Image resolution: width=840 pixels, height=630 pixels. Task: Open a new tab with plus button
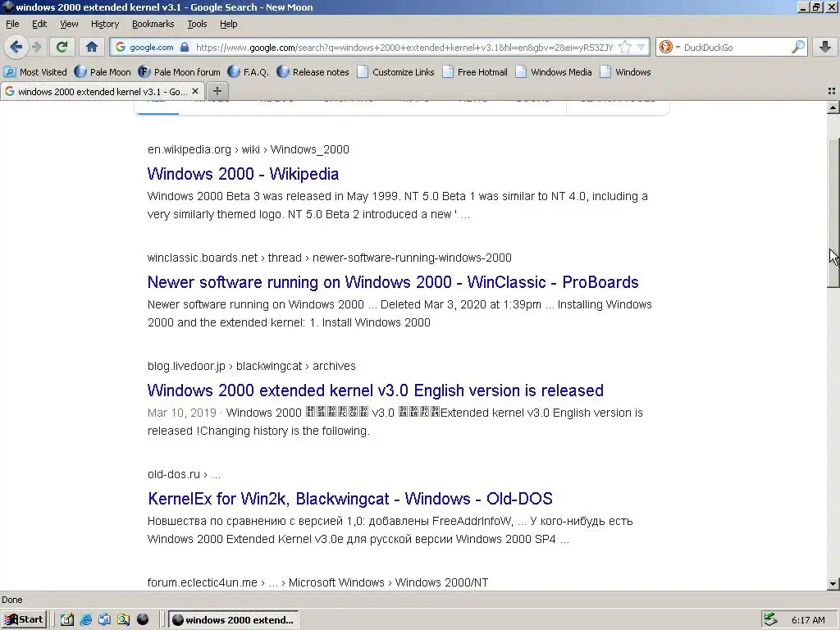point(217,91)
